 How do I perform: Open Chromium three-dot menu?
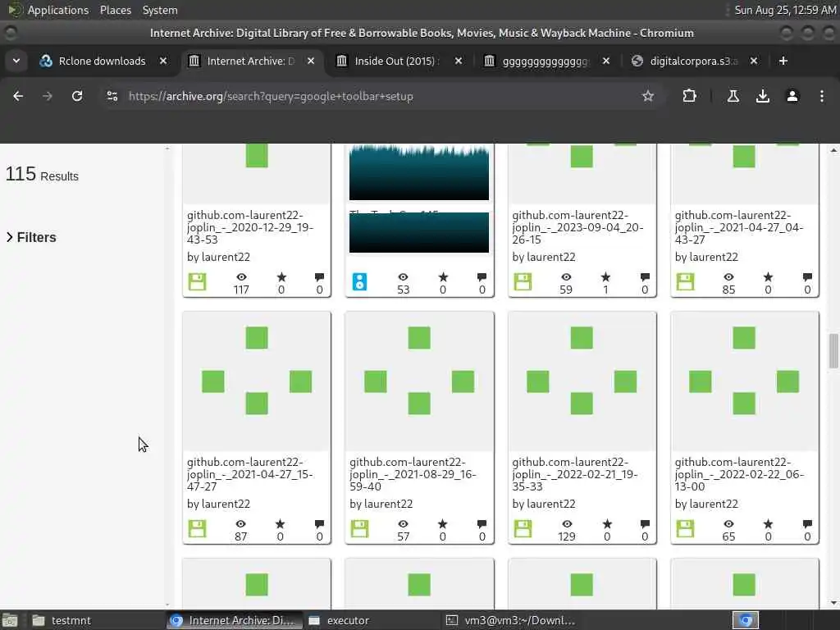822,97
